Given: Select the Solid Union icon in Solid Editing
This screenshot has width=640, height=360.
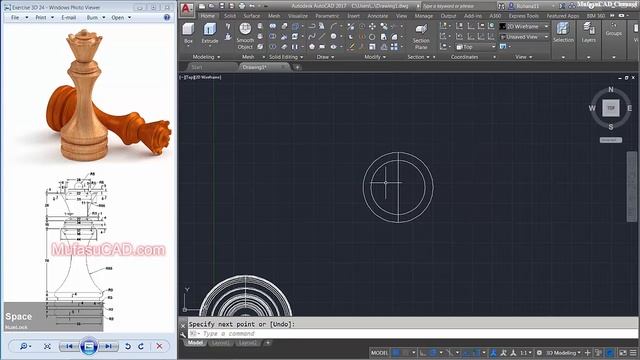Looking at the screenshot, I should [273, 26].
